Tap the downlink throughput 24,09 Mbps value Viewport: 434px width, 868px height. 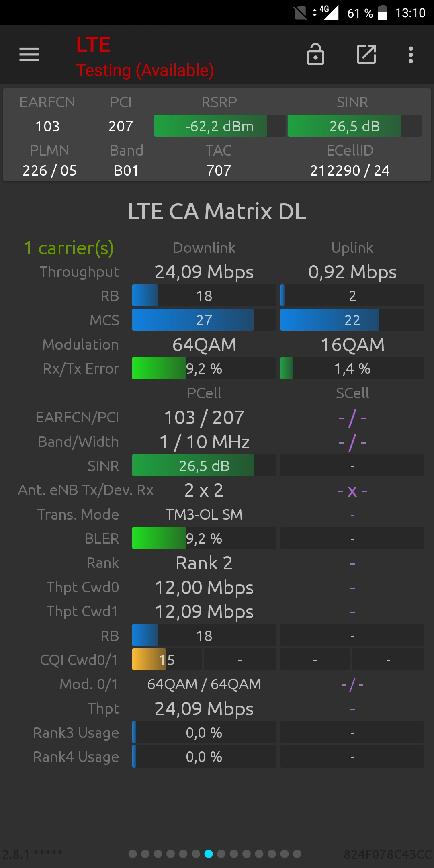tap(204, 272)
